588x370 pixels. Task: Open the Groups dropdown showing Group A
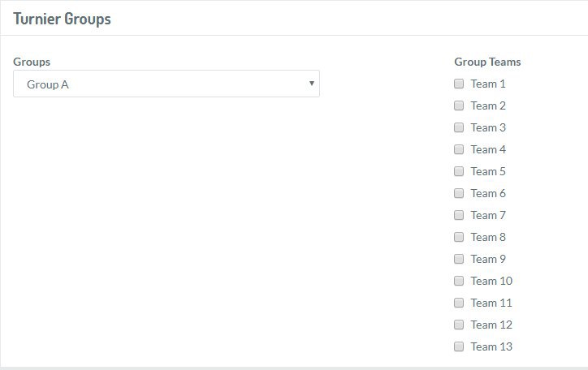166,84
